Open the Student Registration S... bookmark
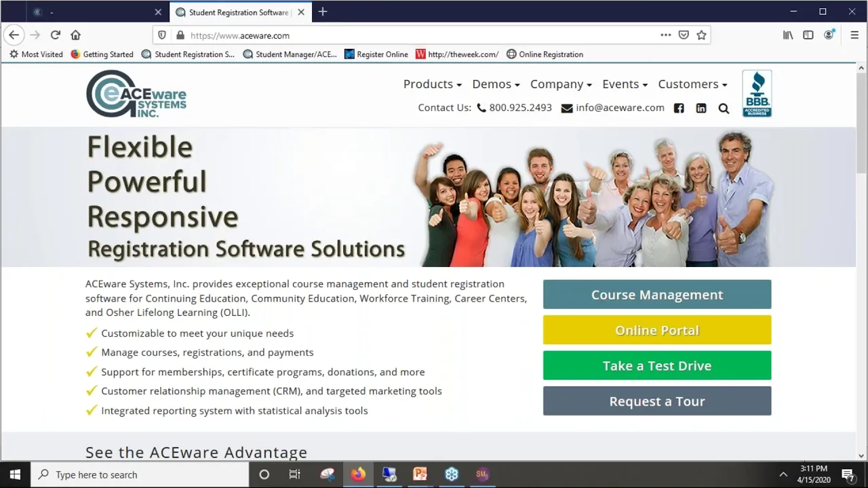868x488 pixels. (188, 54)
